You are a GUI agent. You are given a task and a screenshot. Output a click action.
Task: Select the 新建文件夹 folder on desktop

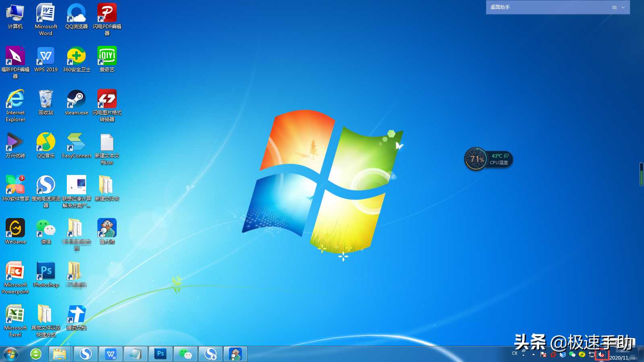107,189
